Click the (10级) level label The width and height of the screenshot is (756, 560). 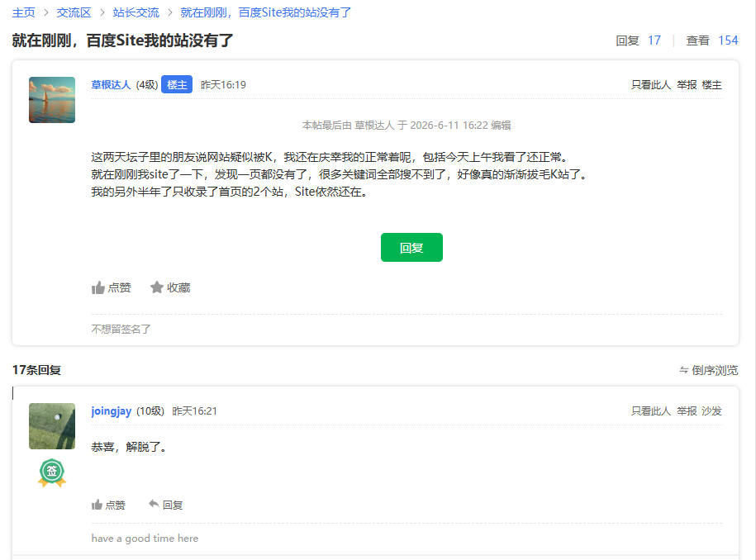150,411
